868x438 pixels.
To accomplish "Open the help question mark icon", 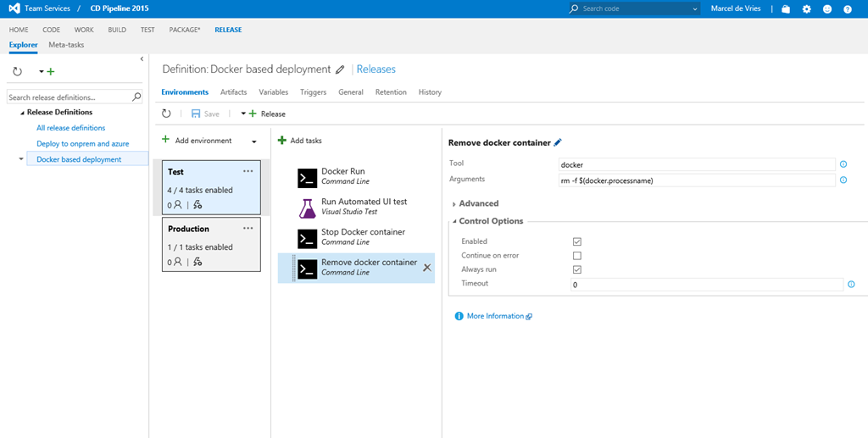I will [846, 9].
